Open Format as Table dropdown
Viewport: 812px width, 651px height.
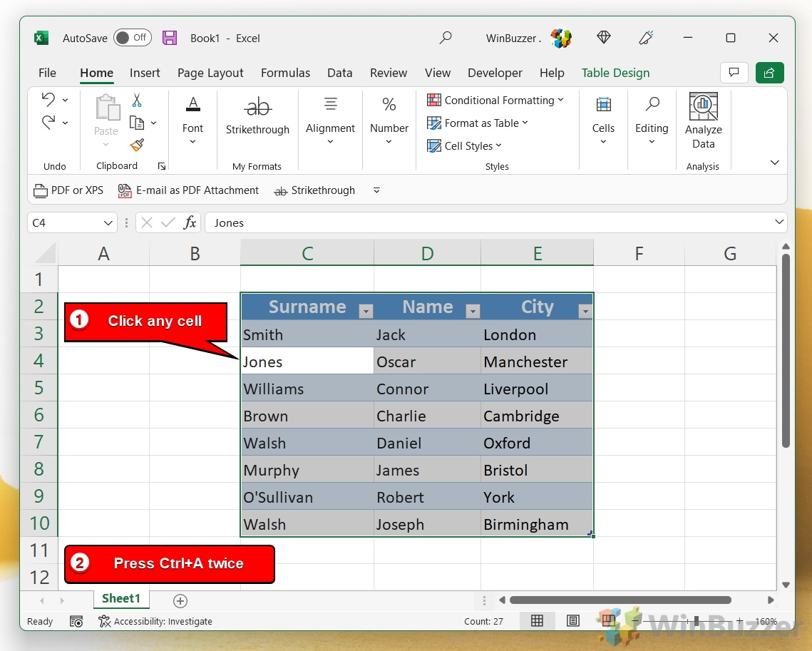click(478, 123)
